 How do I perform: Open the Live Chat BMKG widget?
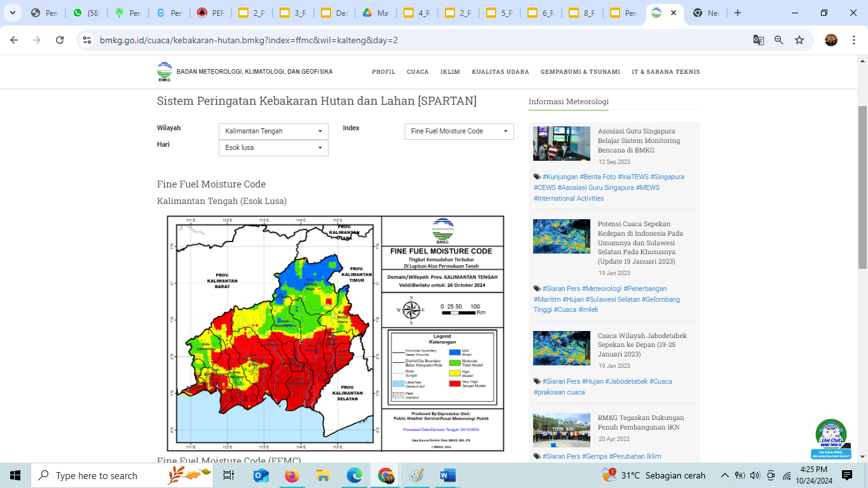tap(831, 438)
